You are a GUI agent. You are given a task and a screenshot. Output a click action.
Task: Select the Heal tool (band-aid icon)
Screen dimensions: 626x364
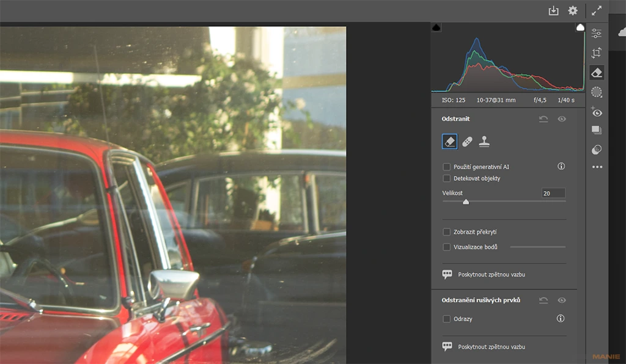pos(467,140)
